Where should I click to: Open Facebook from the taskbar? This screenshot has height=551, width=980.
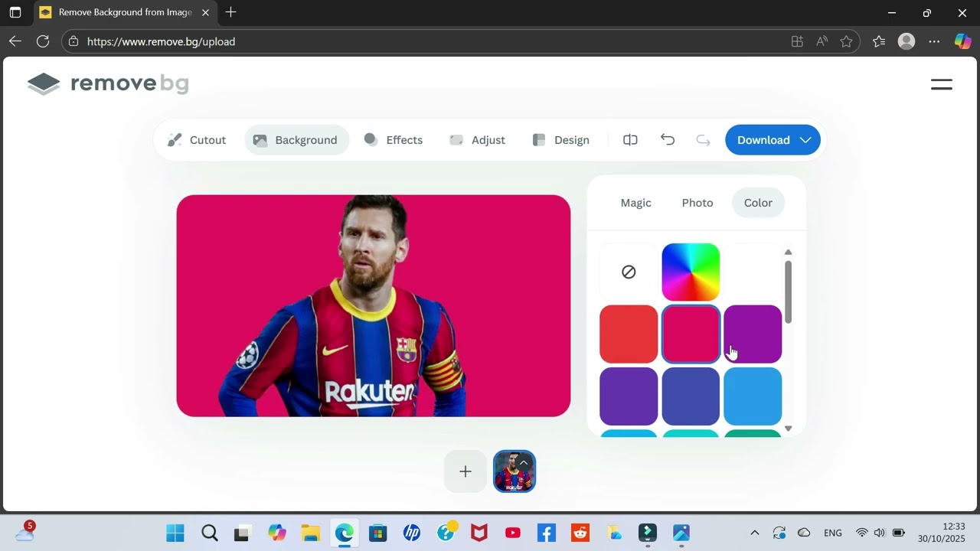(x=546, y=533)
